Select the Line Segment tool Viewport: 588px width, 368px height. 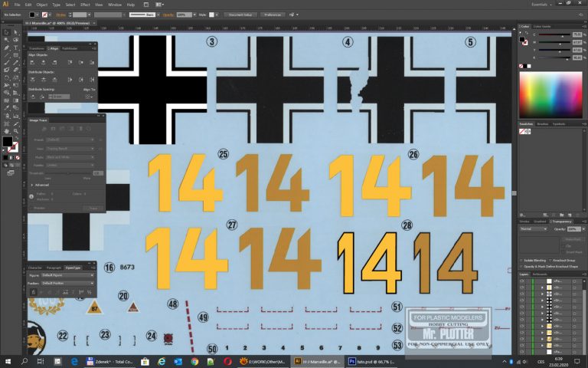tap(6, 55)
